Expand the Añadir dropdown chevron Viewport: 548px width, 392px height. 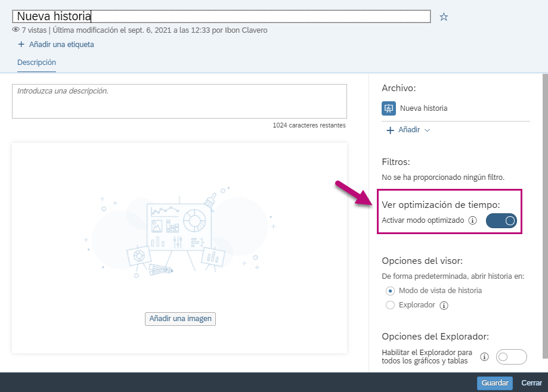(x=427, y=130)
